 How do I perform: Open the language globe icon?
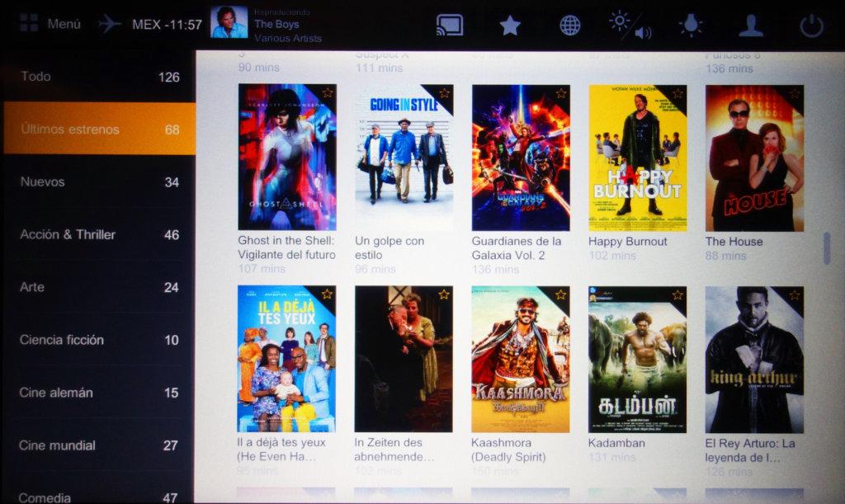pyautogui.click(x=569, y=26)
